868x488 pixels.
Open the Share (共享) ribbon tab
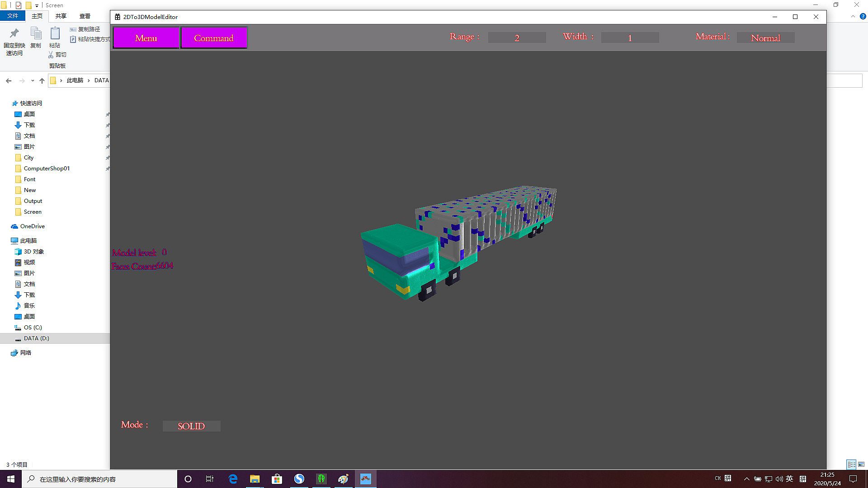tap(61, 16)
